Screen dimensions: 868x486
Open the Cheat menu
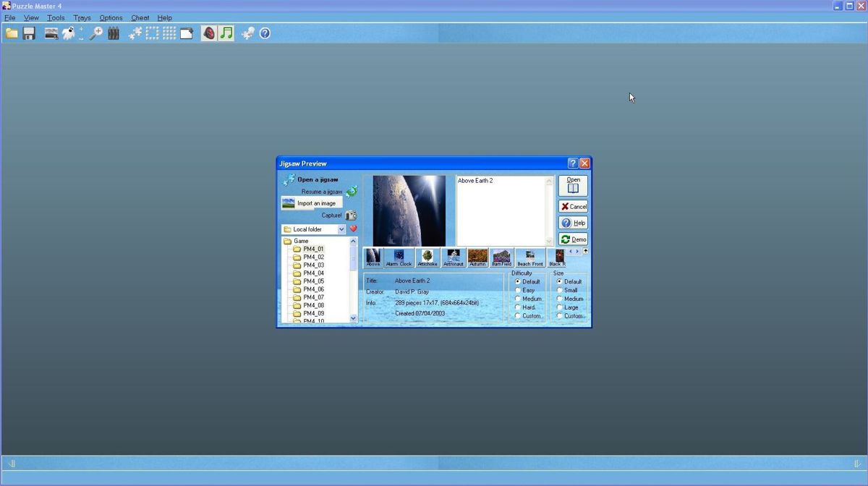click(140, 17)
